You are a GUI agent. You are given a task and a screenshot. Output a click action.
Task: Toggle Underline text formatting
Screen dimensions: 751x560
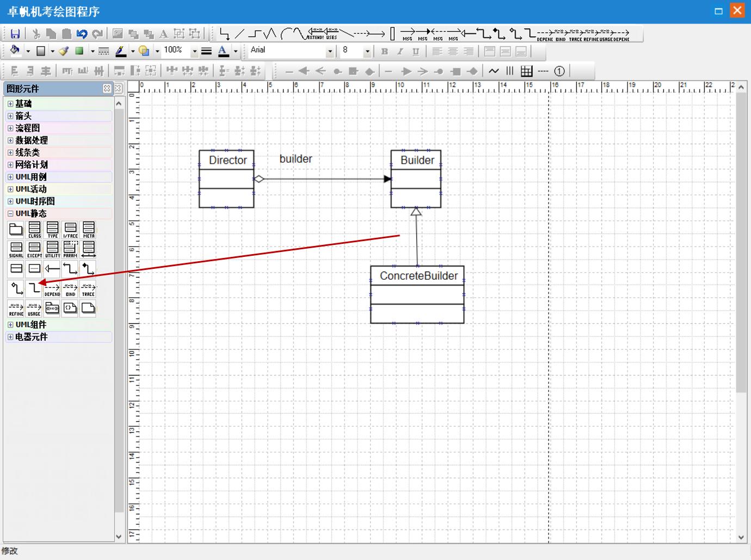point(416,51)
